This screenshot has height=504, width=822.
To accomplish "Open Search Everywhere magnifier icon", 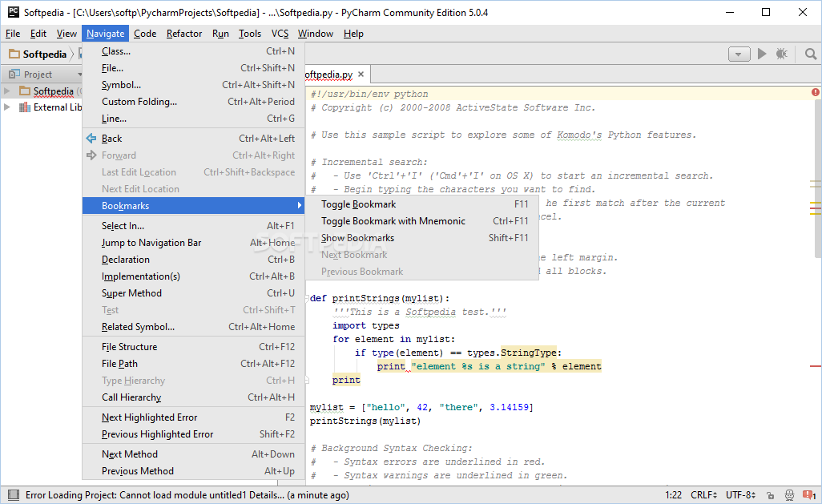I will pos(811,54).
